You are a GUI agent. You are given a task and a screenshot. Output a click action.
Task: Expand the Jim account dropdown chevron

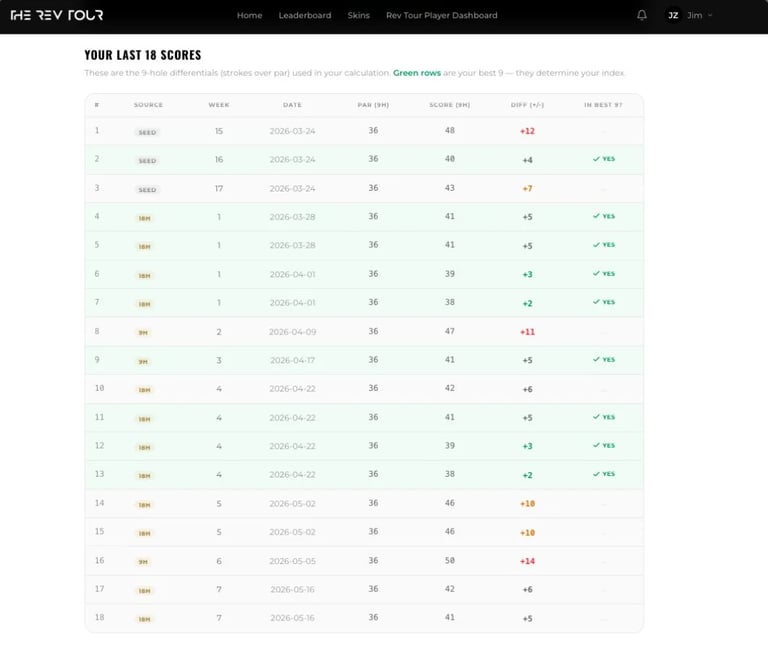tap(710, 15)
